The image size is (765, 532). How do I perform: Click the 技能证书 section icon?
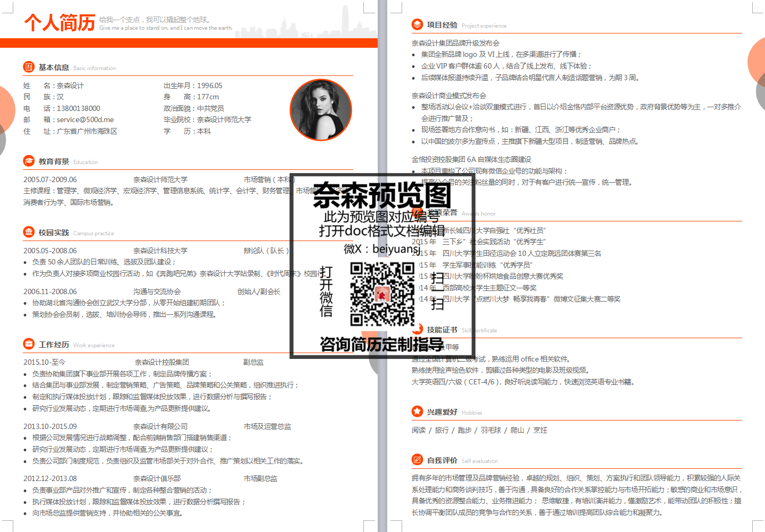(418, 329)
